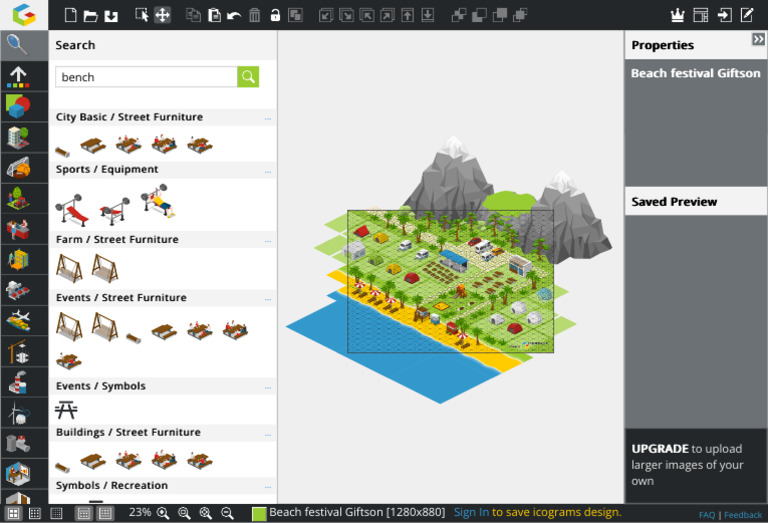Click the templates layout icon
This screenshot has width=768, height=523.
point(700,15)
